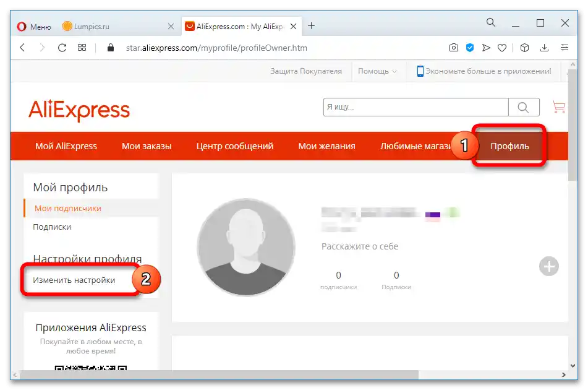Go forward using browser forward arrow
The image size is (588, 390).
[43, 48]
